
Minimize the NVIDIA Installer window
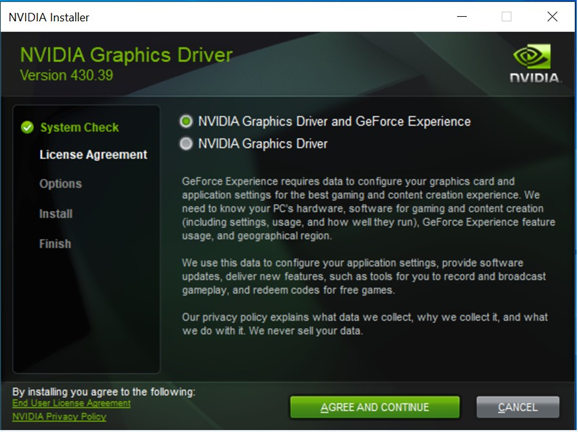click(462, 17)
